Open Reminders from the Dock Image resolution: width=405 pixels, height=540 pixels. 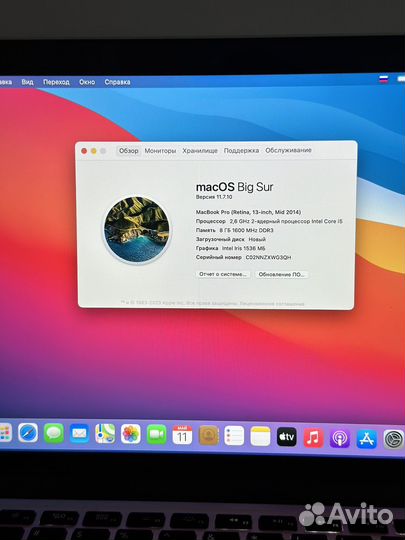point(234,436)
